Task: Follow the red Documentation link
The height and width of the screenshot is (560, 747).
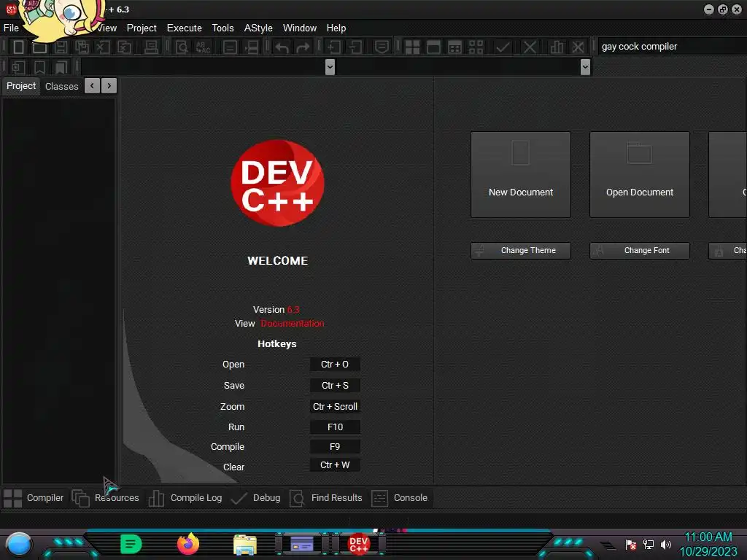Action: (x=293, y=323)
